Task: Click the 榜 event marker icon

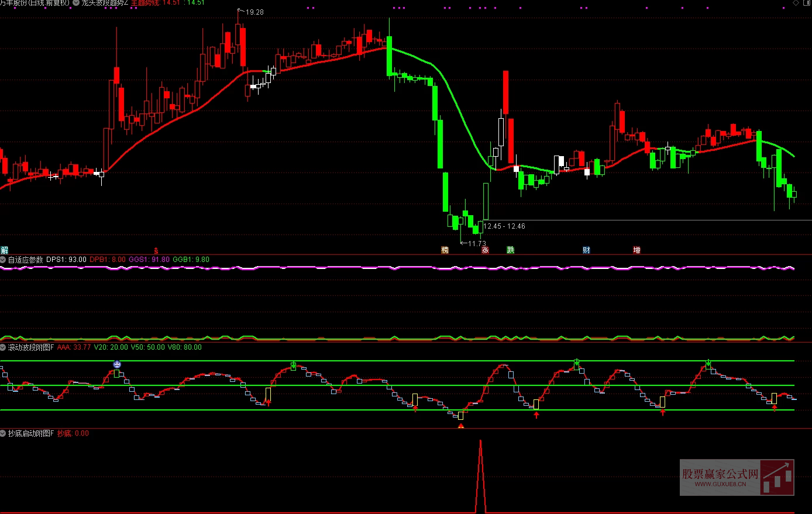Action: click(445, 250)
